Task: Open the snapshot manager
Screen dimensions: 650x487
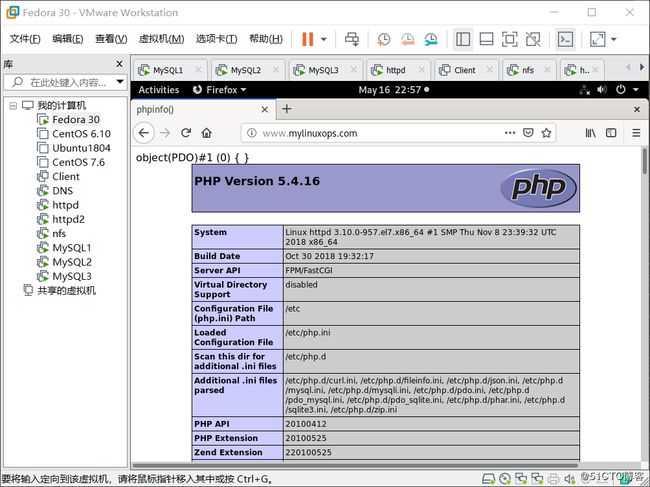Action: click(431, 39)
